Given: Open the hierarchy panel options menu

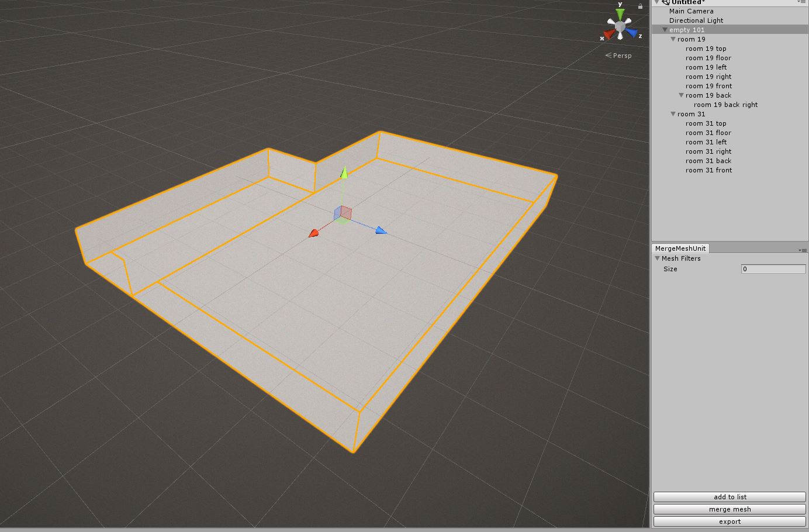Looking at the screenshot, I should [x=801, y=2].
